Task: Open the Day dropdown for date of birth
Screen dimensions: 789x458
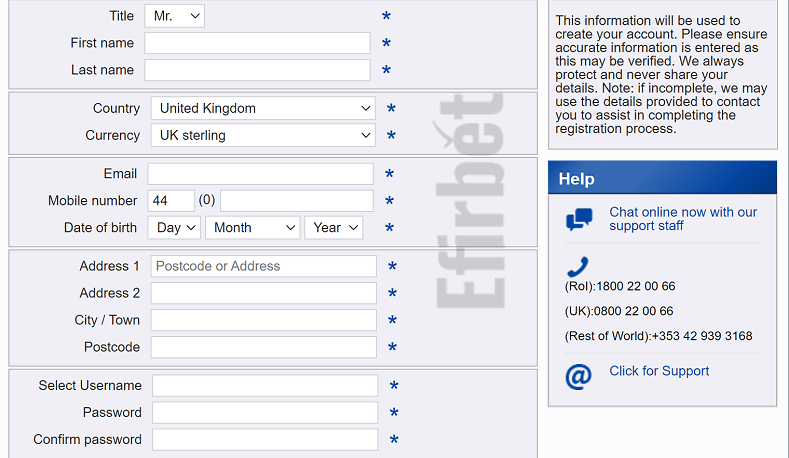Action: click(x=174, y=227)
